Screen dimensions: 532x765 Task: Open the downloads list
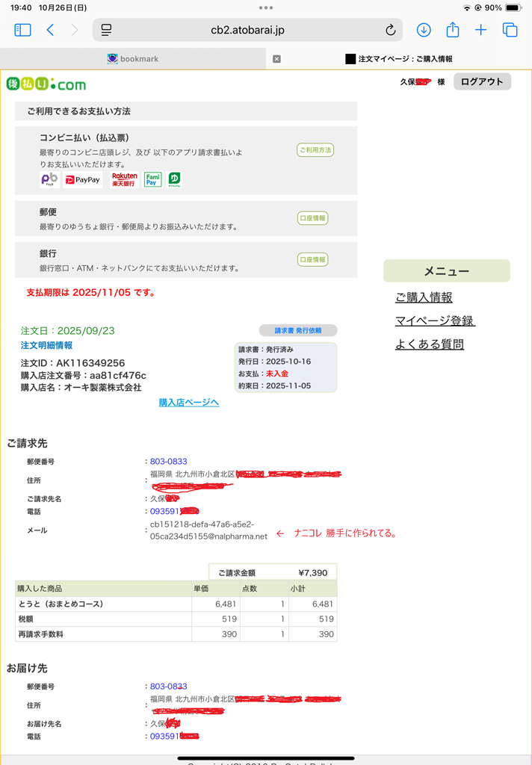tap(424, 30)
